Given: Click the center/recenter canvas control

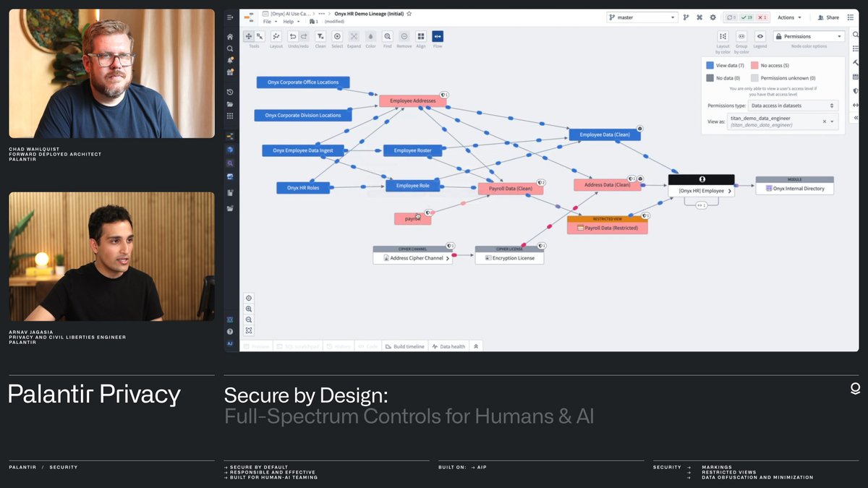Looking at the screenshot, I should [x=249, y=298].
